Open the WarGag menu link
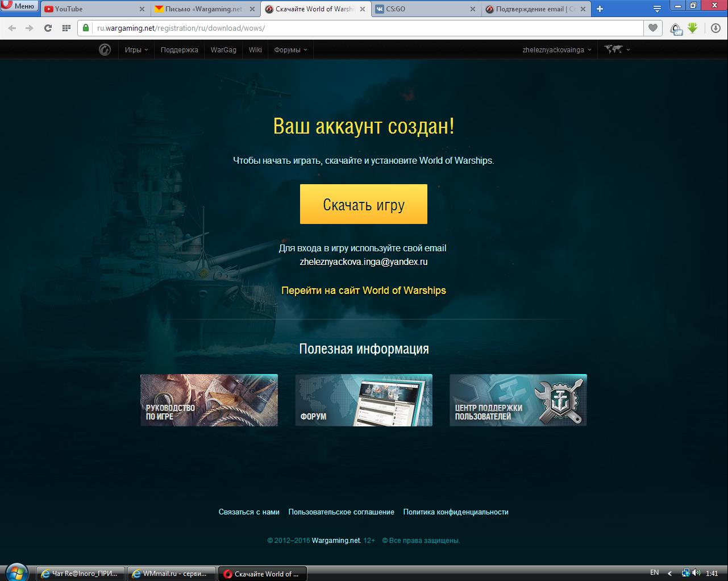The width and height of the screenshot is (728, 581). pos(223,50)
